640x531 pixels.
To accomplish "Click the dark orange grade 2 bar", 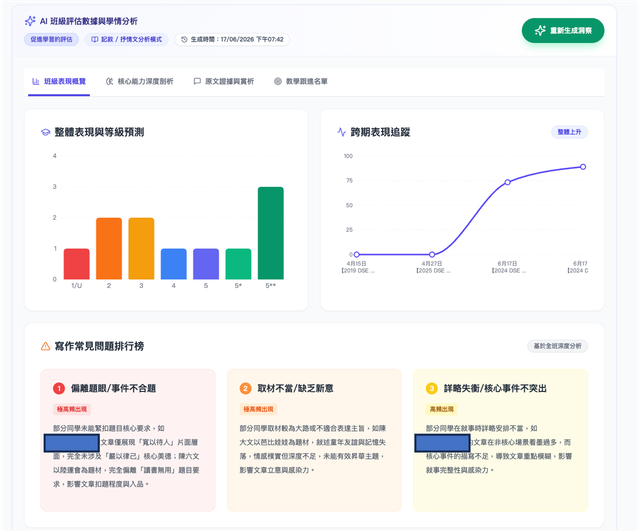I will click(109, 249).
